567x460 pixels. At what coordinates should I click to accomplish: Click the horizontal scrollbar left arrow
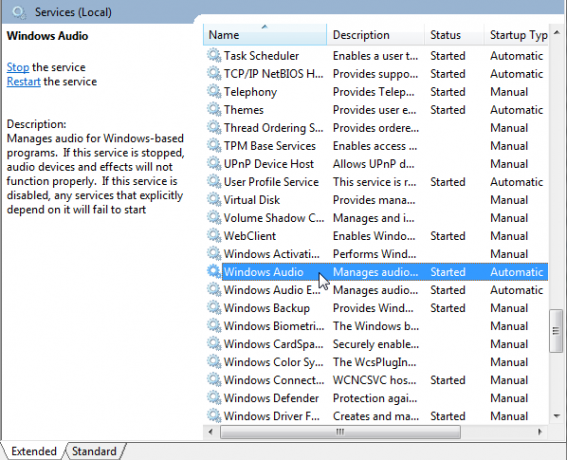tap(211, 431)
